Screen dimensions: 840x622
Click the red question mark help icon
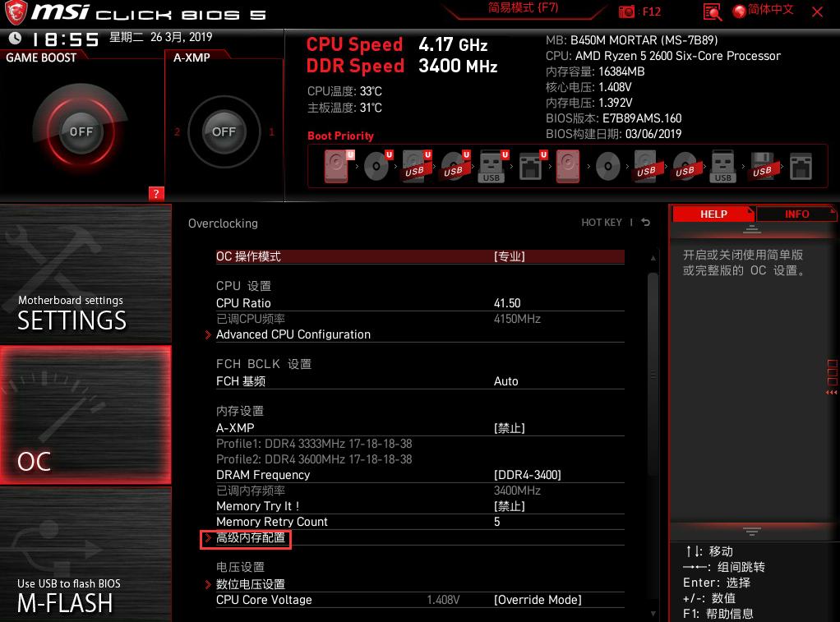click(x=156, y=194)
